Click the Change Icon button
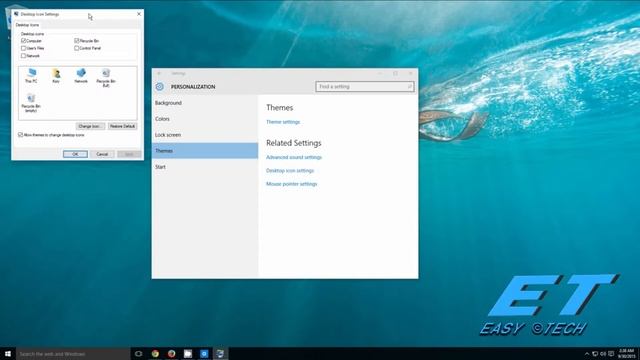Screen dimensions: 640x360 coord(90,126)
